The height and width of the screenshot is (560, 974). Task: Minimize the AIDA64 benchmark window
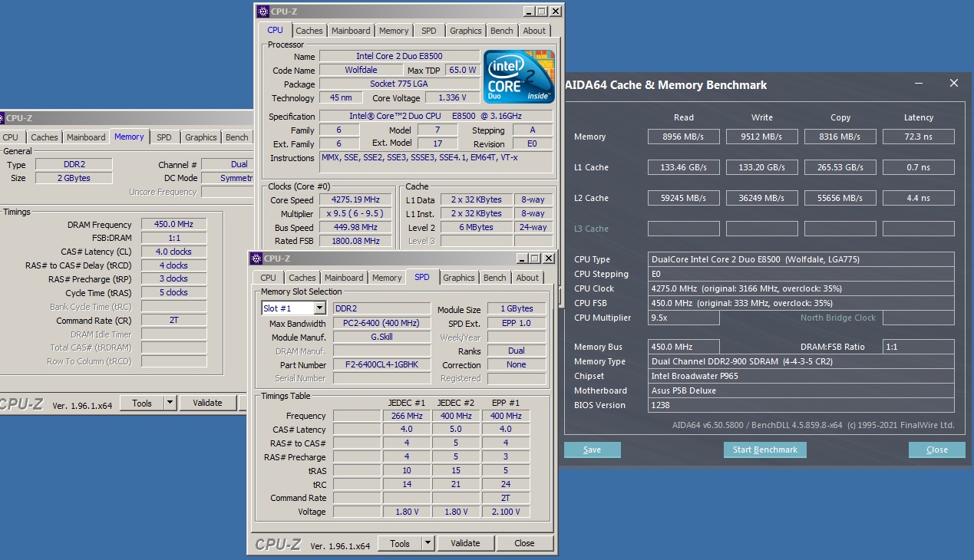920,83
